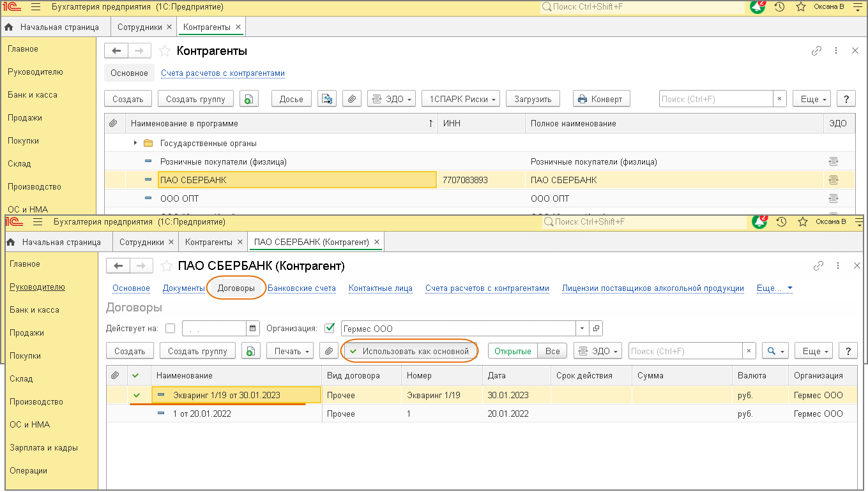Click notification bell in the back window
868x492 pixels.
pos(758,7)
